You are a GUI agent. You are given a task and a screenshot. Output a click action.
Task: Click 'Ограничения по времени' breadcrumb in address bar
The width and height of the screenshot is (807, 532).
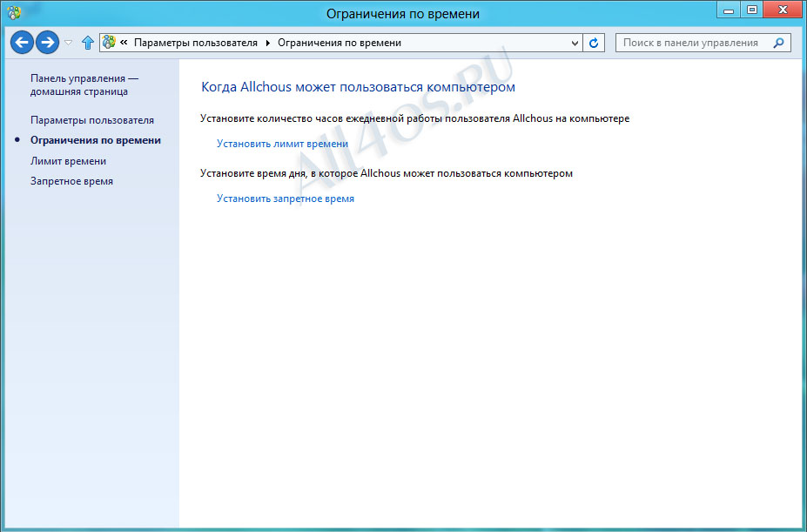click(x=340, y=43)
